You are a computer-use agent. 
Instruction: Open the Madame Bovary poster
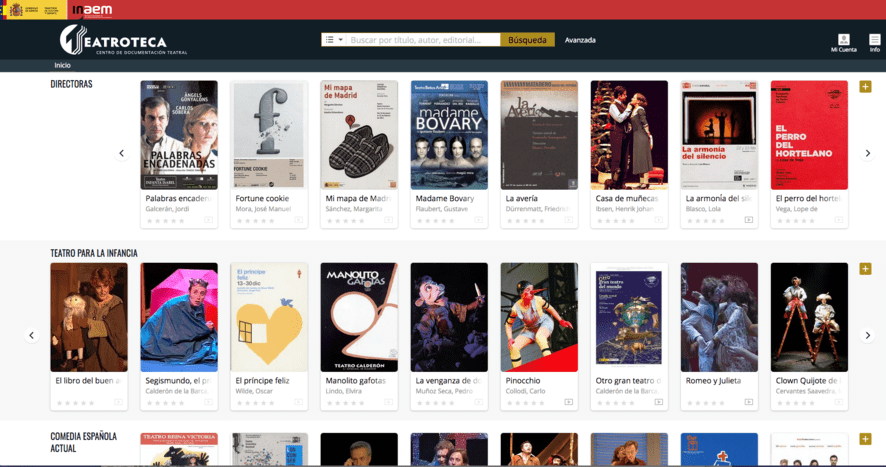pyautogui.click(x=449, y=135)
